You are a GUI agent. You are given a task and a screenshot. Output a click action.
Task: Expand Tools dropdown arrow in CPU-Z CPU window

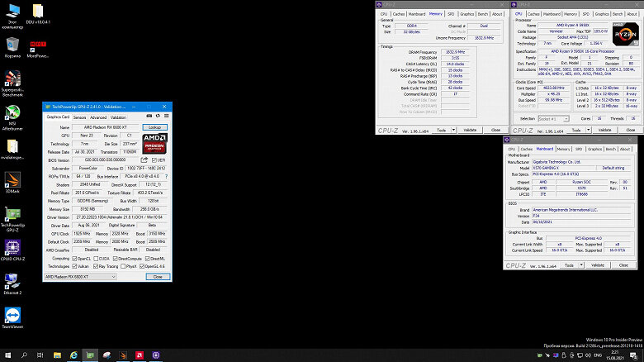pos(589,130)
